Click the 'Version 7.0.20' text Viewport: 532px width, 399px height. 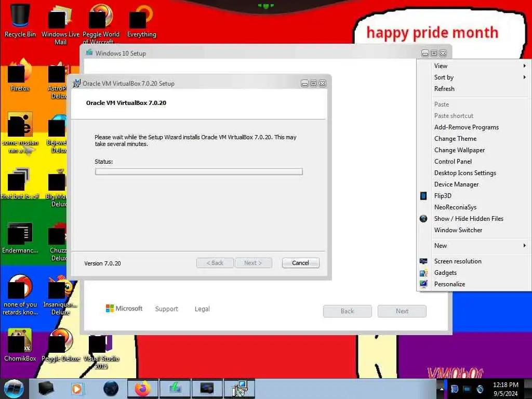click(102, 263)
